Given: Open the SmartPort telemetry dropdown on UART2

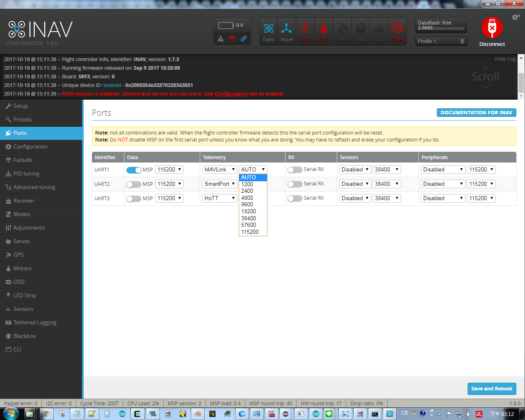Looking at the screenshot, I should [x=219, y=184].
